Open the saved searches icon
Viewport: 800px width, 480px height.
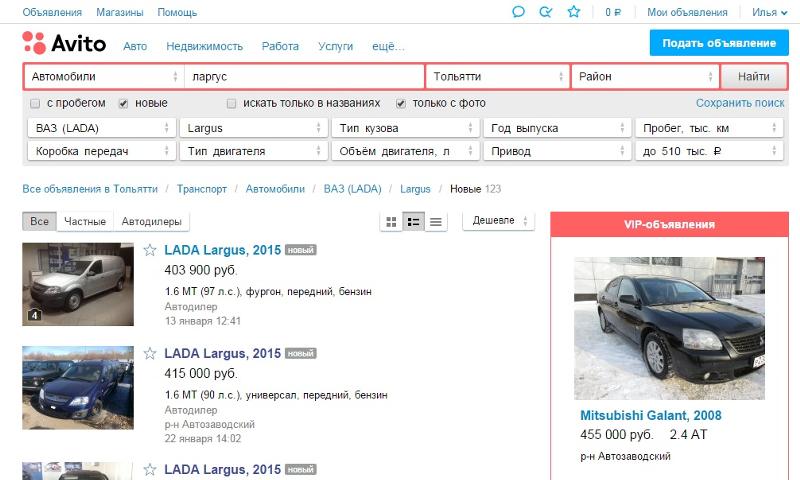tap(545, 12)
